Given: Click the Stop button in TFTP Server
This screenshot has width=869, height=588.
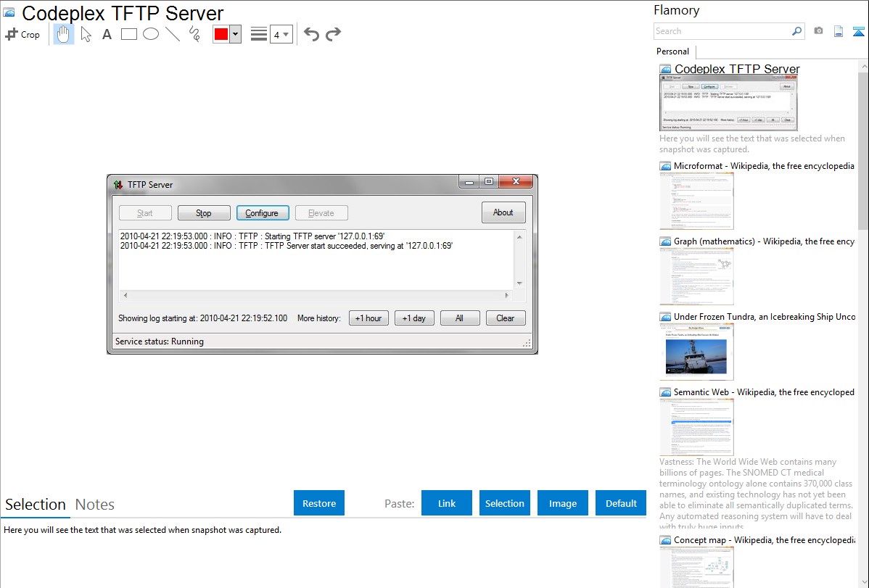Looking at the screenshot, I should pyautogui.click(x=204, y=213).
